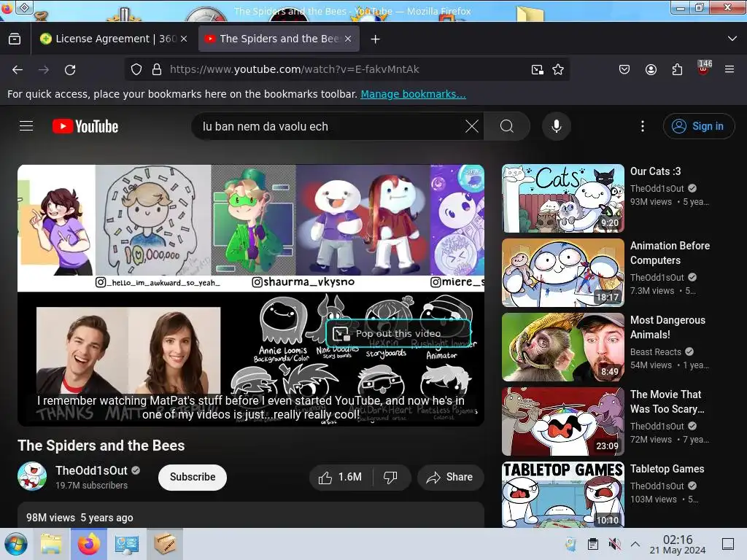Click picture-in-picture icon in address bar
The width and height of the screenshot is (747, 560).
pyautogui.click(x=538, y=69)
